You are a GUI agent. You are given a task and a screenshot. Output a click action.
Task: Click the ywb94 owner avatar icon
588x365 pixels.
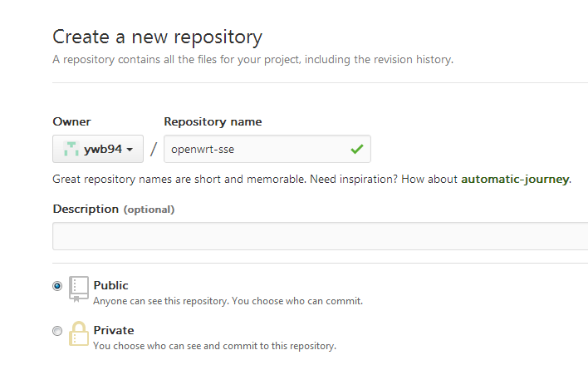(71, 149)
